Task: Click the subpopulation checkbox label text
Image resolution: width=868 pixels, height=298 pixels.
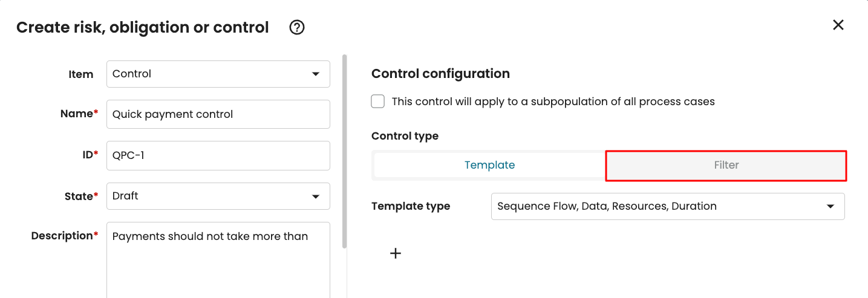Action: [553, 102]
